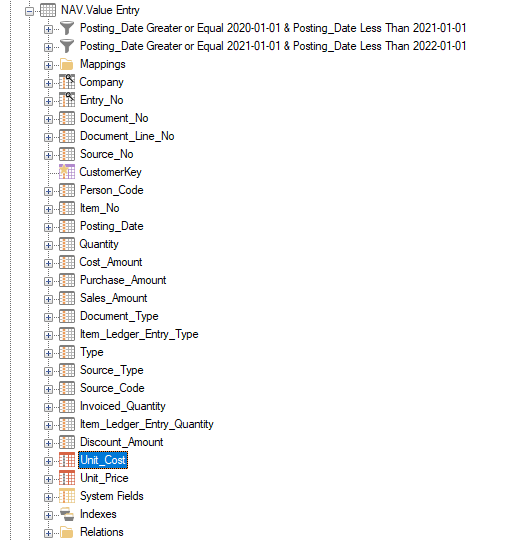Screen dimensions: 530x541
Task: Select the Item_Ledger_Entry_Type field
Action: [x=139, y=334]
